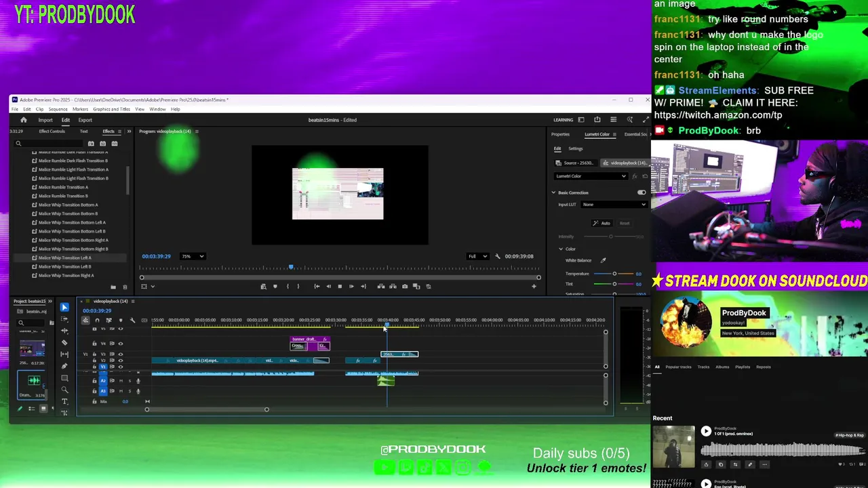
Task: Click the LEARNING workspace label
Action: tap(563, 120)
